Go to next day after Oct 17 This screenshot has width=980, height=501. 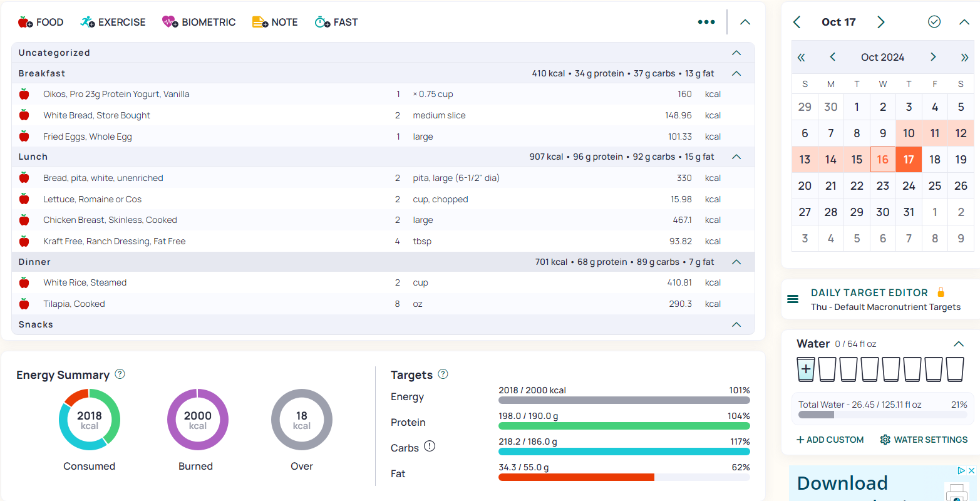[x=880, y=22]
